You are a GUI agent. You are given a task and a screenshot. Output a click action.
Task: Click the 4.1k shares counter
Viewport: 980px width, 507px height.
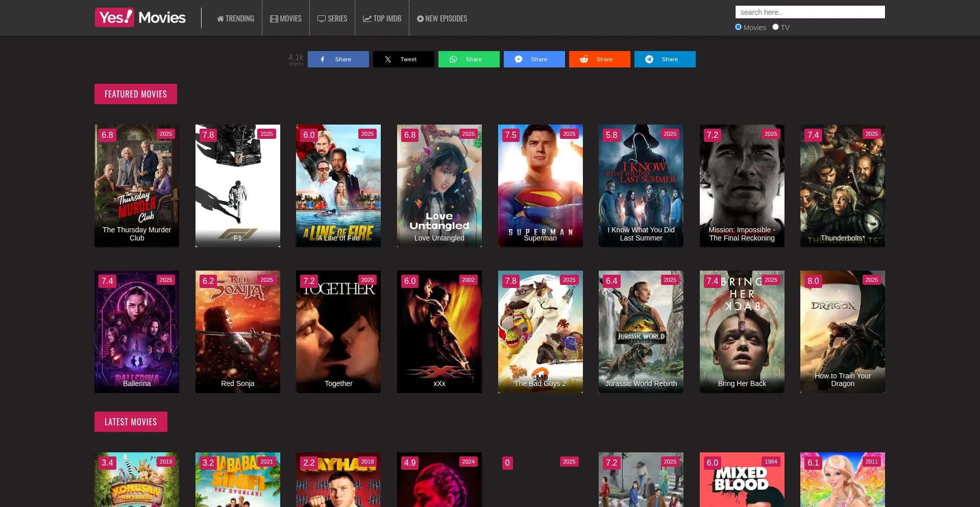(296, 59)
